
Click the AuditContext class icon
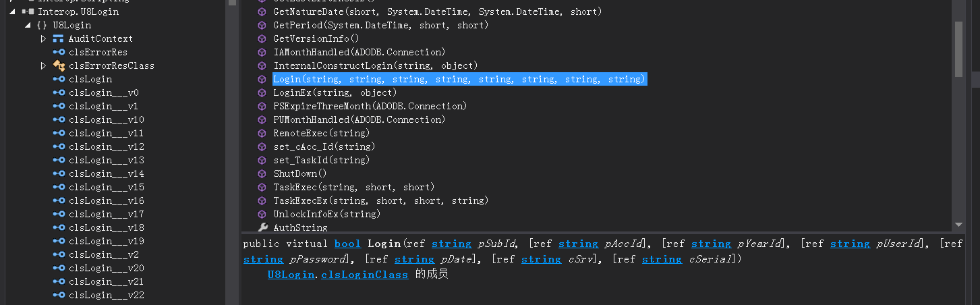pos(58,38)
